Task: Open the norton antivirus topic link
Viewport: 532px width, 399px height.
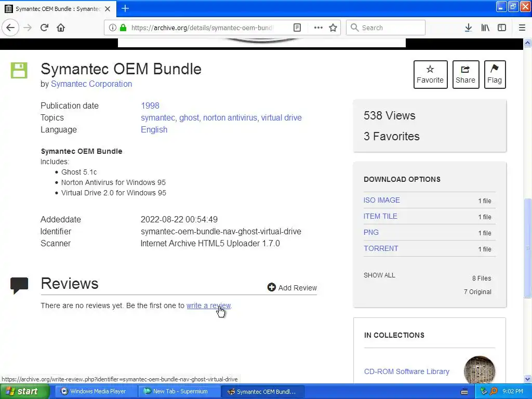Action: 230,118
